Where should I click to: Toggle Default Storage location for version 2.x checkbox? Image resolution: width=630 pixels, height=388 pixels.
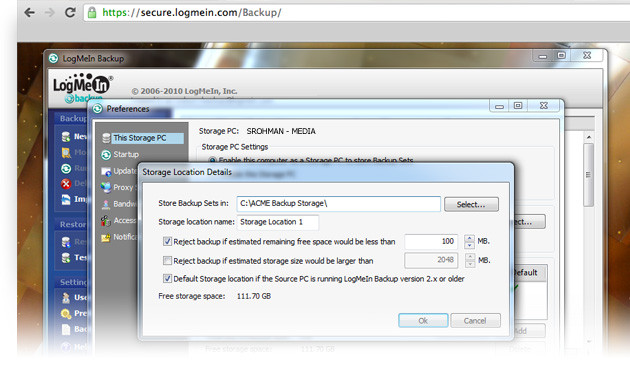click(x=167, y=278)
